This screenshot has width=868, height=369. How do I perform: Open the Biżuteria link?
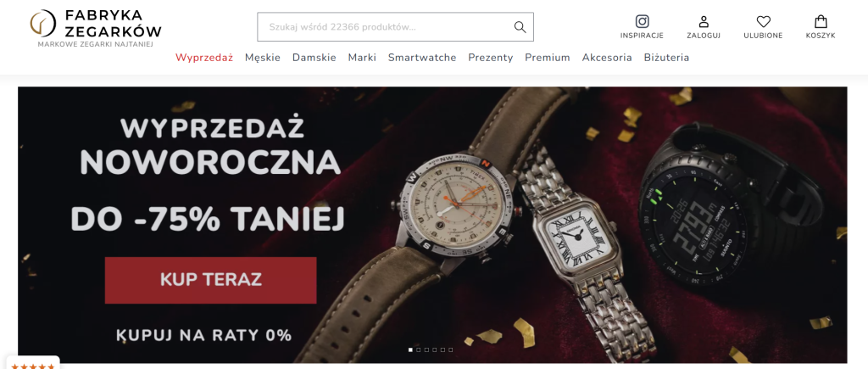tap(666, 57)
